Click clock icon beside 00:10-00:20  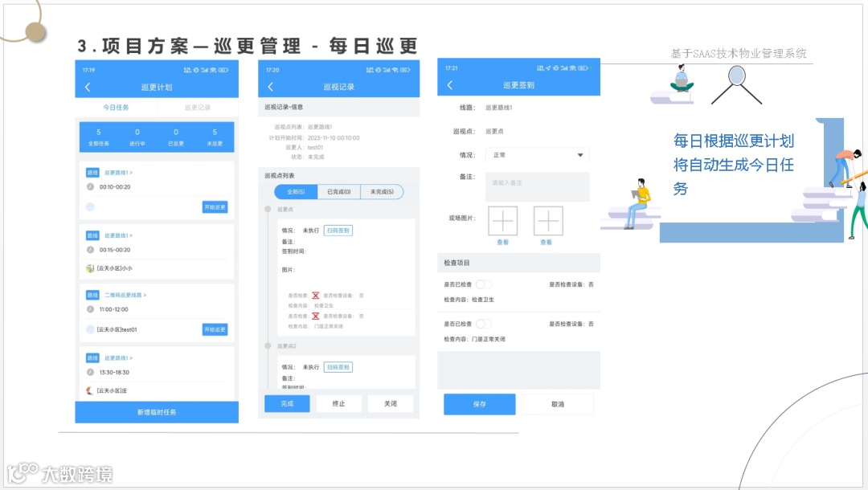pos(90,187)
